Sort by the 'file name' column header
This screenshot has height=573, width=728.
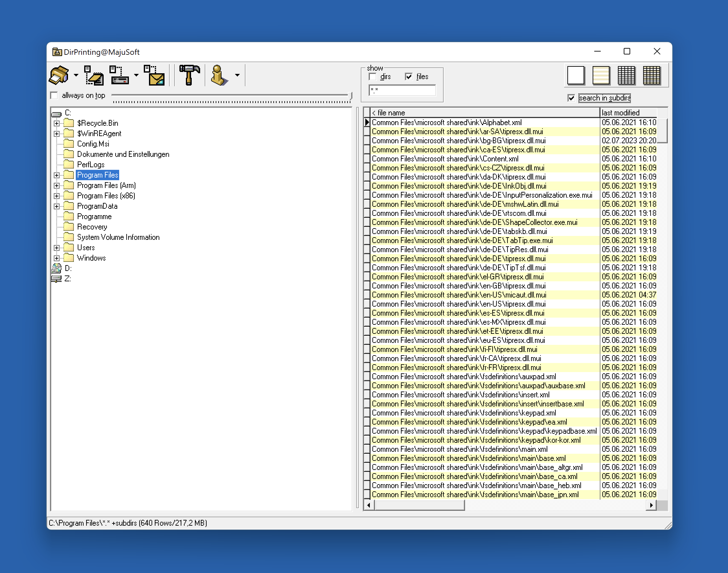485,113
